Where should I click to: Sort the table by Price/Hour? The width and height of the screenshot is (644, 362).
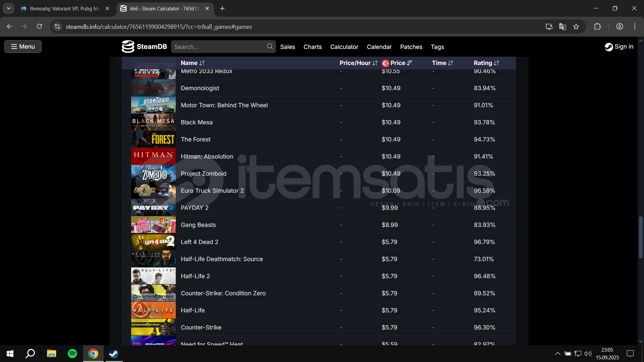[359, 63]
